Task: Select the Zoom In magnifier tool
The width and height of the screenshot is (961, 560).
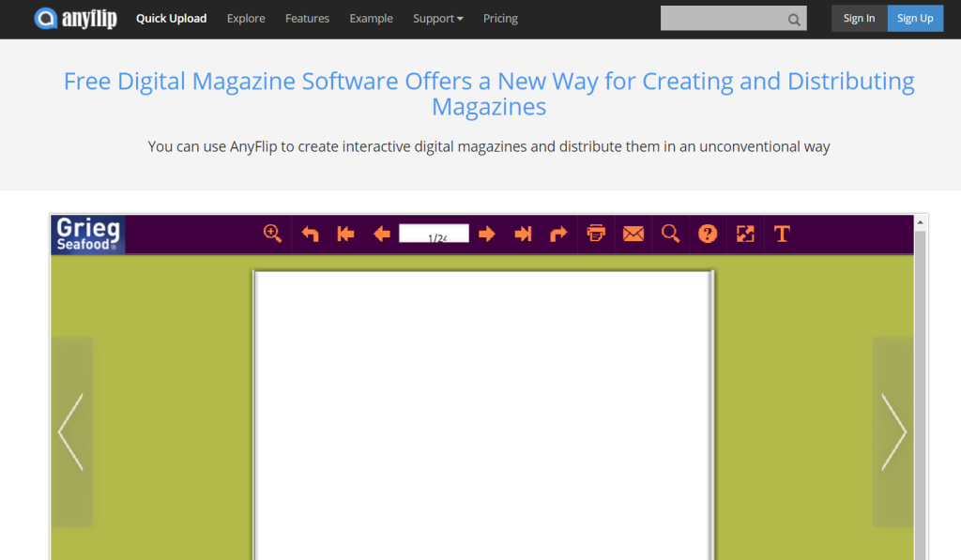Action: 271,234
